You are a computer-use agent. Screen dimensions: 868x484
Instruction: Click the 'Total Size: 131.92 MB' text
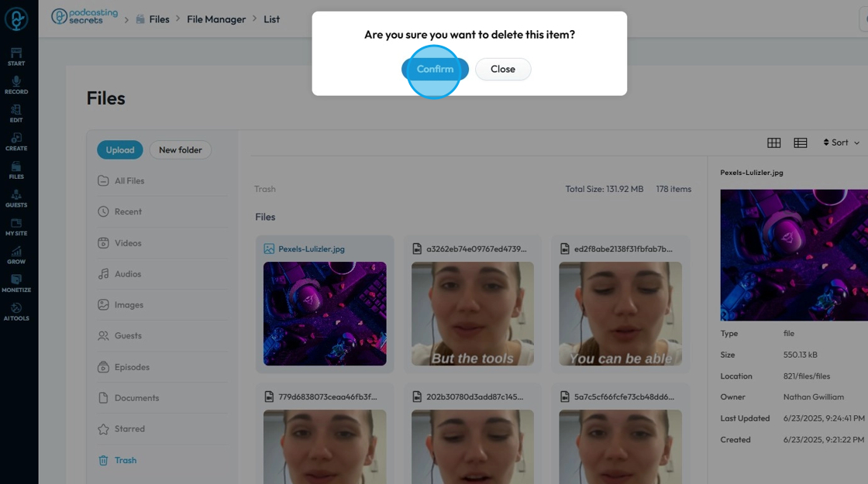pos(604,189)
